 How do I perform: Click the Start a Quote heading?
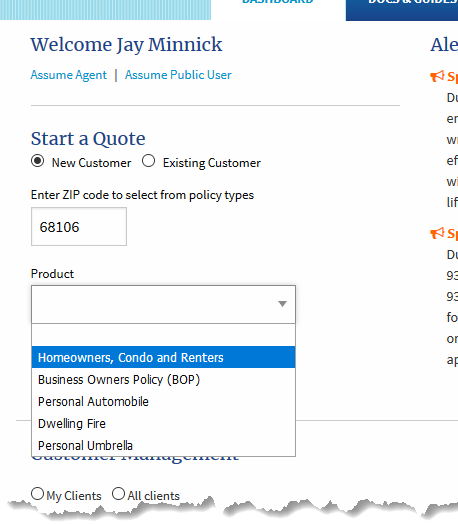(x=88, y=139)
